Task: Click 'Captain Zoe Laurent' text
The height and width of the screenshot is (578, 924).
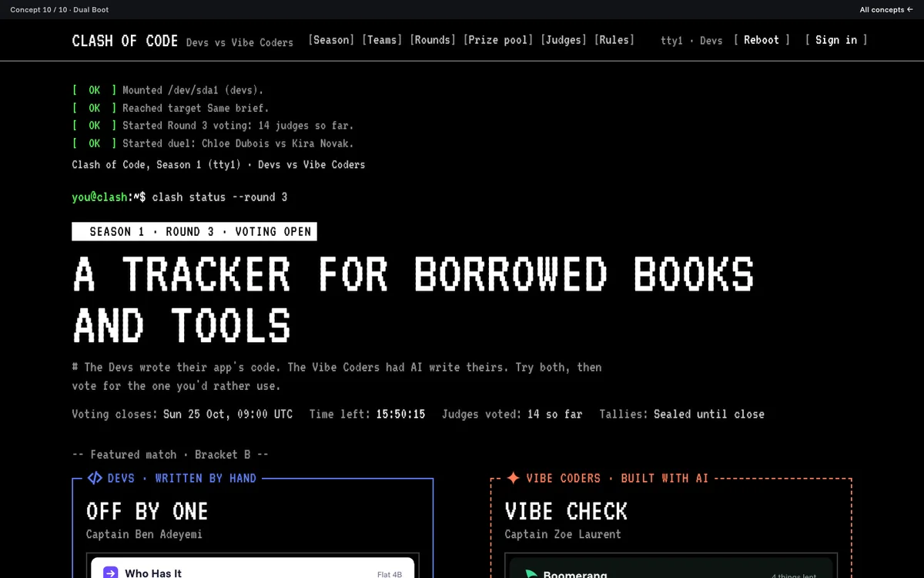Action: pyautogui.click(x=563, y=534)
